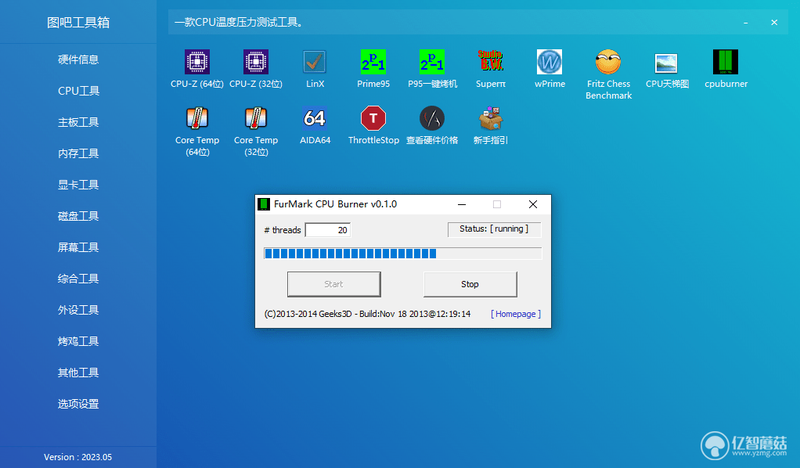Launch the CPU-Z (64位) tool
This screenshot has height=468, width=800.
(197, 69)
